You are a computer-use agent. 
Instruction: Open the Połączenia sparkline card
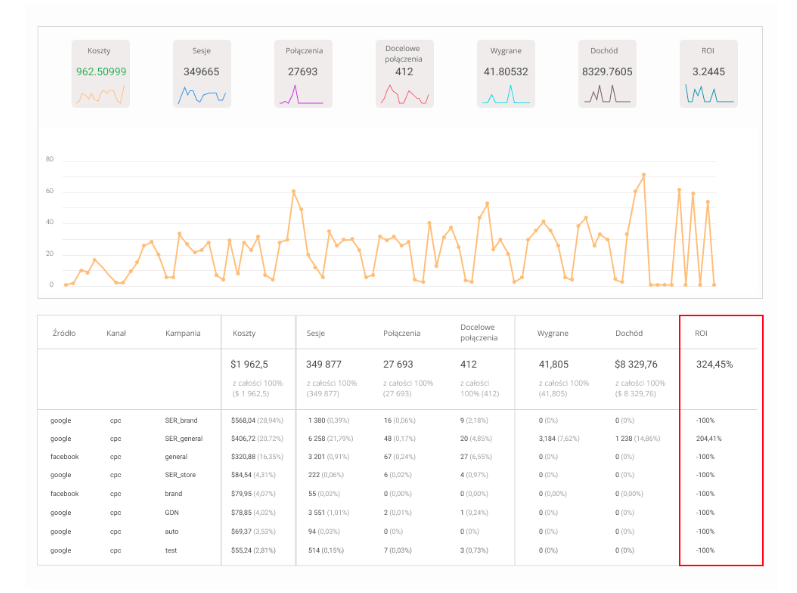coord(303,74)
